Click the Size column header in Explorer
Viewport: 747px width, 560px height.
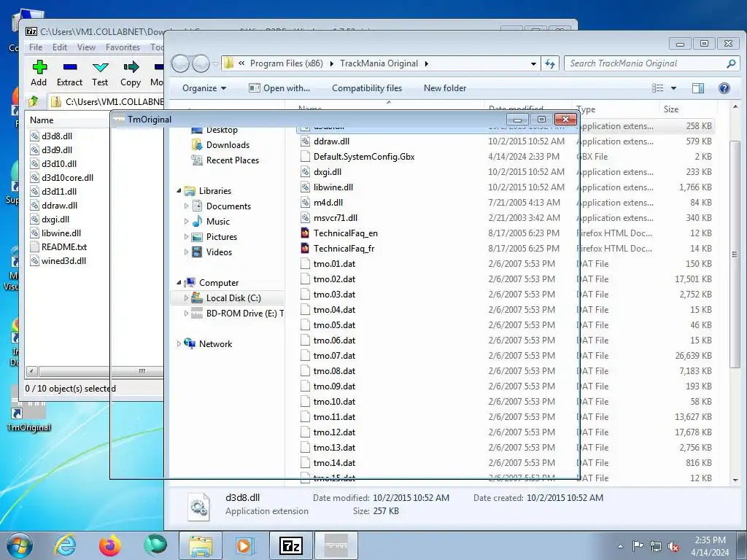687,109
